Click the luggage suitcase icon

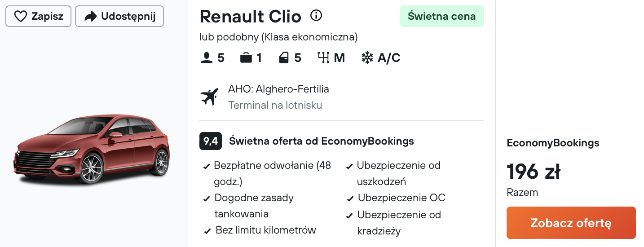coord(246,58)
